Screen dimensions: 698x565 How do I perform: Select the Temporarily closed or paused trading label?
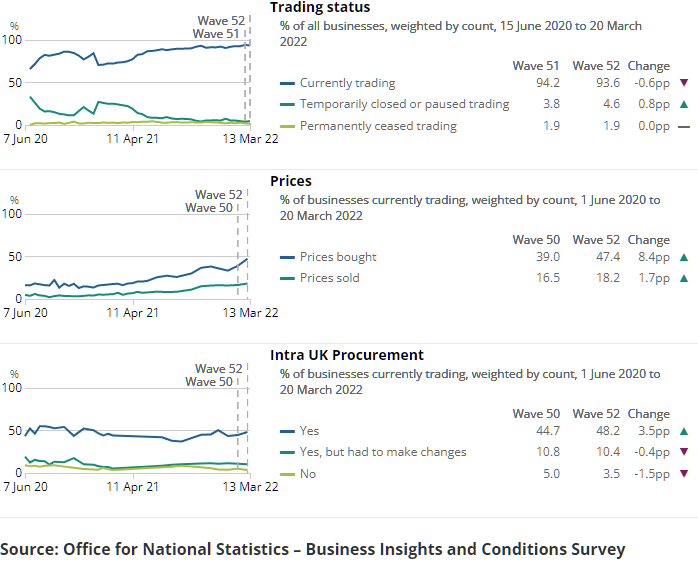tap(404, 104)
